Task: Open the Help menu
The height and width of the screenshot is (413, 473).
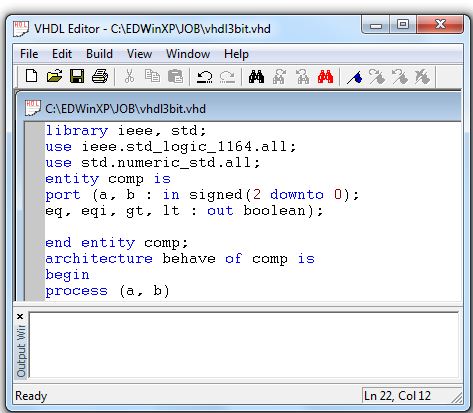Action: click(236, 54)
